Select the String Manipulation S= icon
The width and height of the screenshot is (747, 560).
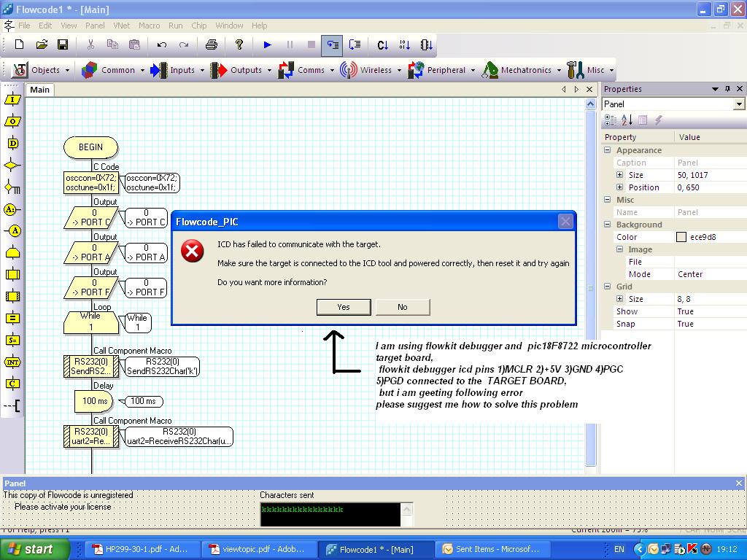point(12,340)
